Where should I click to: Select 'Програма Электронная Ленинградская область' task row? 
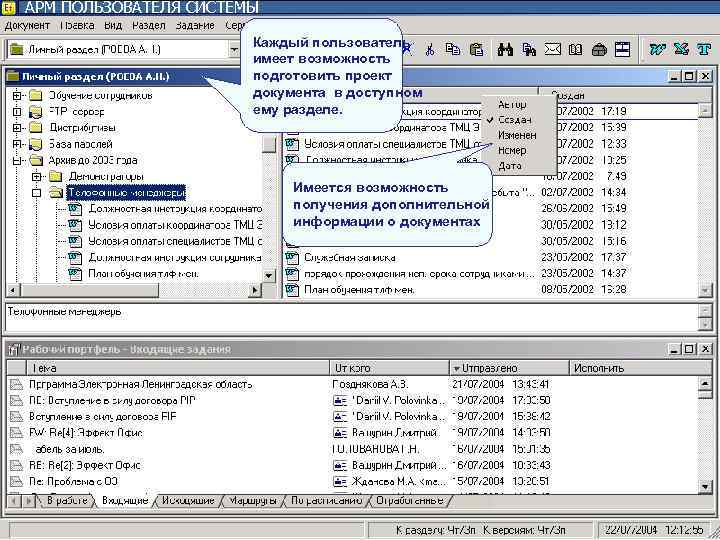(x=351, y=384)
